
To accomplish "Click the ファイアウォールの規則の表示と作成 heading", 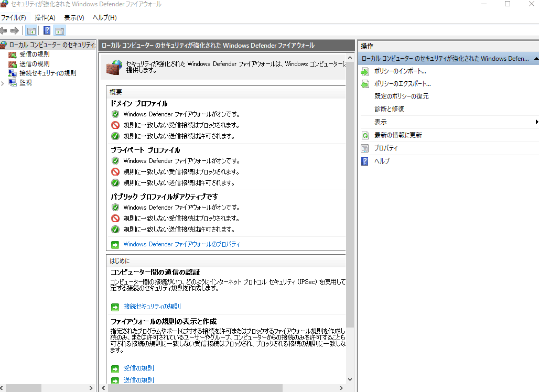I will click(164, 322).
